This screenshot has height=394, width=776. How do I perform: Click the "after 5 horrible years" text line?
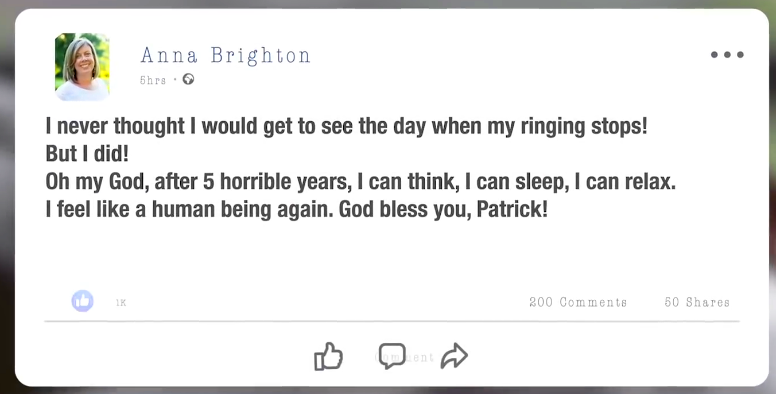pos(361,182)
